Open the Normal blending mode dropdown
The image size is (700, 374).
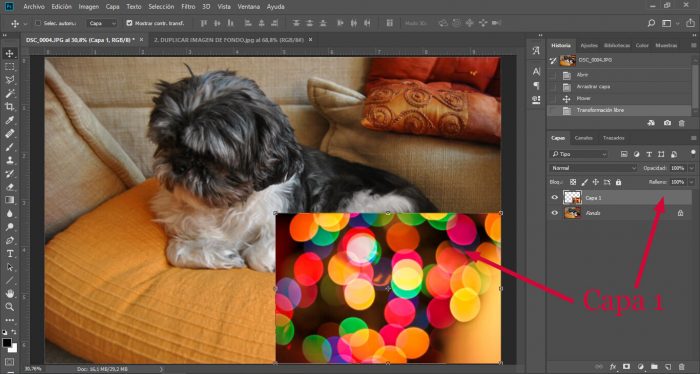593,168
